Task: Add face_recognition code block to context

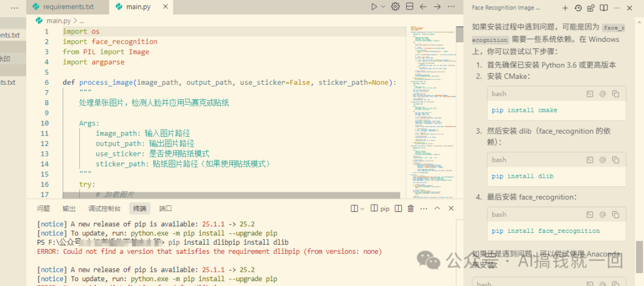Action: pos(602,214)
